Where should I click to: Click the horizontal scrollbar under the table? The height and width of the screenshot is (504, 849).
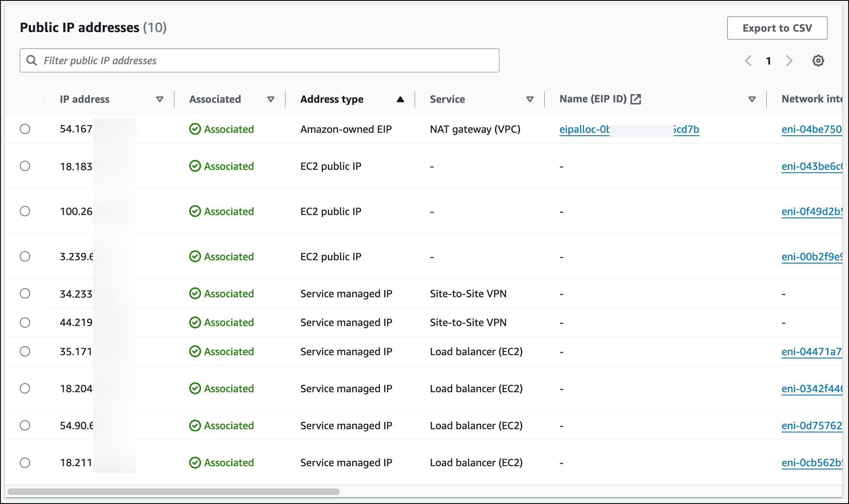(173, 492)
